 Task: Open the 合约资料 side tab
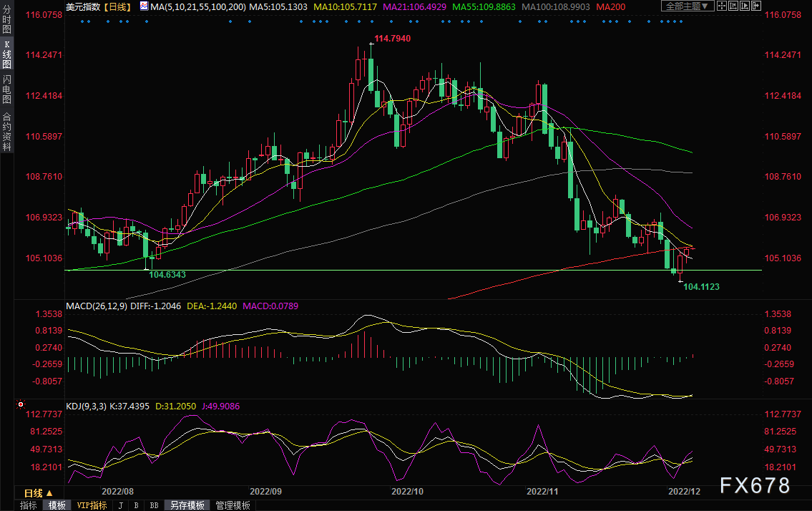click(x=6, y=131)
